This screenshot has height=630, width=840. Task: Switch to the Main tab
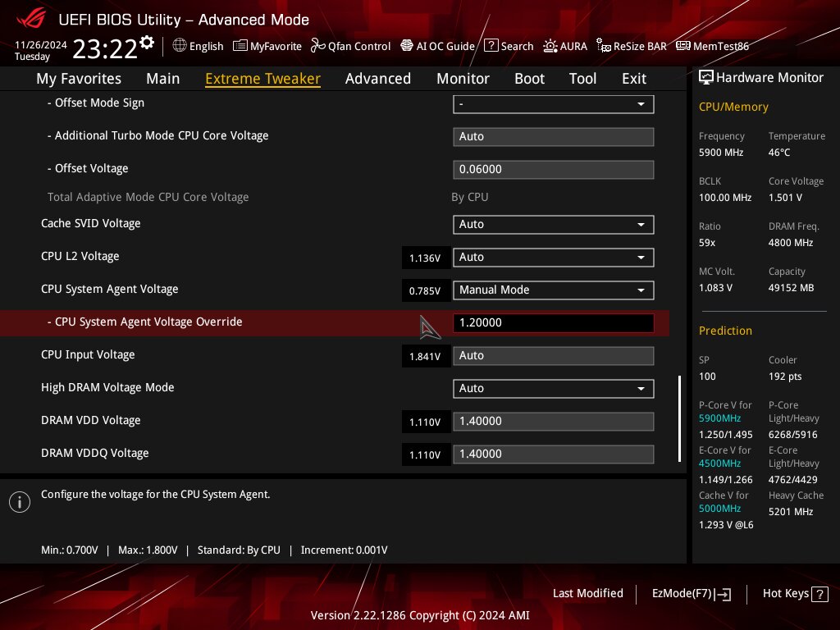[x=163, y=79]
